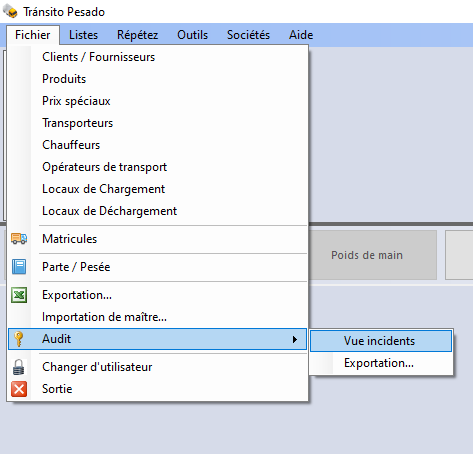The height and width of the screenshot is (454, 473).
Task: Click the truck icon beside Matricules
Action: (19, 239)
